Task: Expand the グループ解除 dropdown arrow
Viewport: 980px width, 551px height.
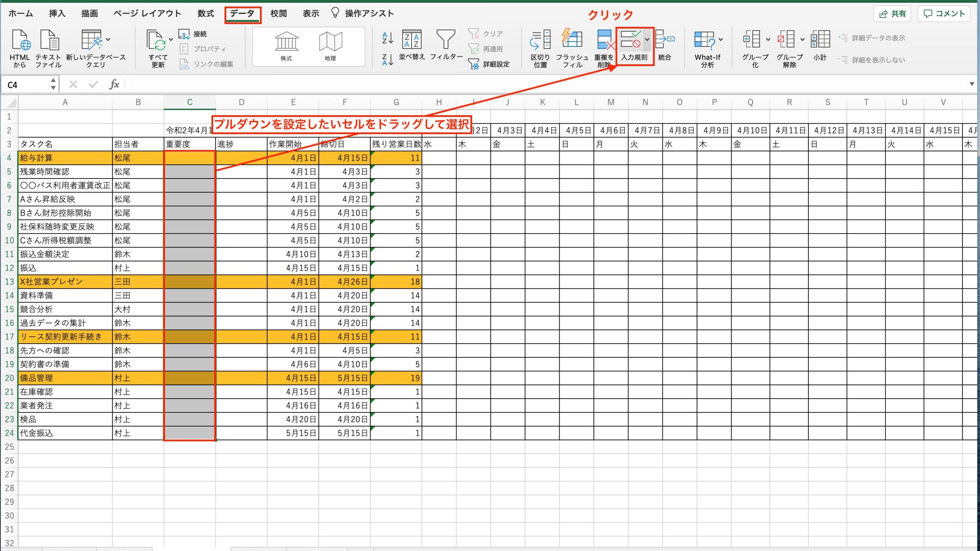Action: coord(802,39)
